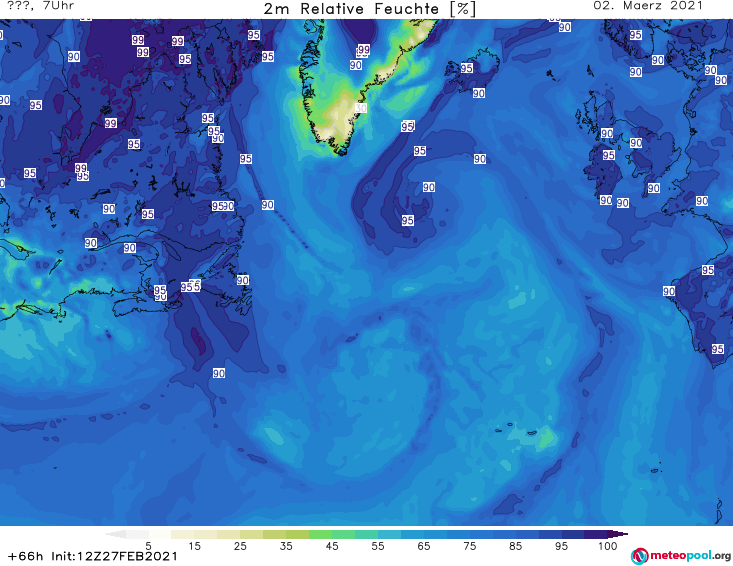733x566 pixels.
Task: Click the meteopool.org logo link
Action: tap(680, 556)
